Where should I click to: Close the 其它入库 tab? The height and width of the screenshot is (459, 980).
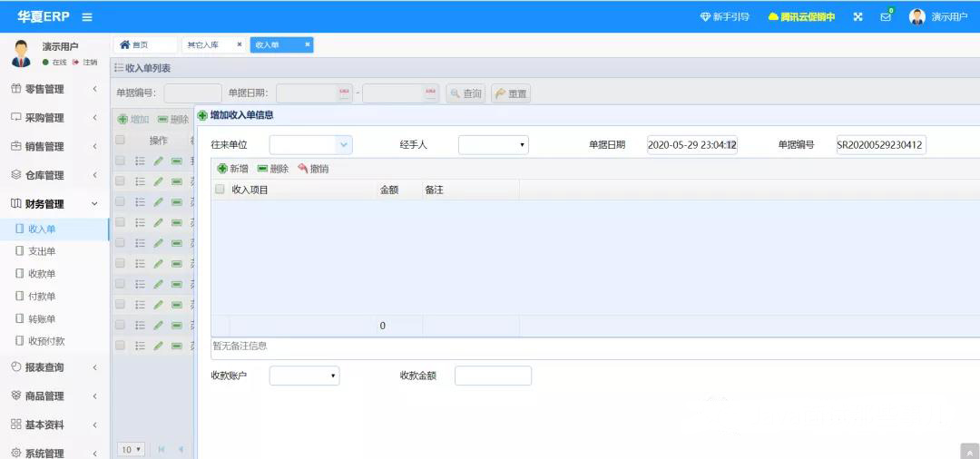click(x=240, y=44)
